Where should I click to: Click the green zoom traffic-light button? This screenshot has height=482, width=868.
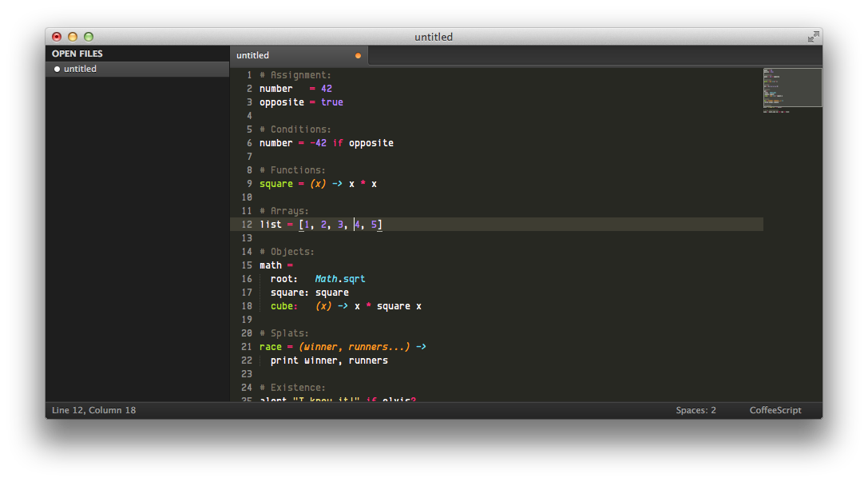88,36
